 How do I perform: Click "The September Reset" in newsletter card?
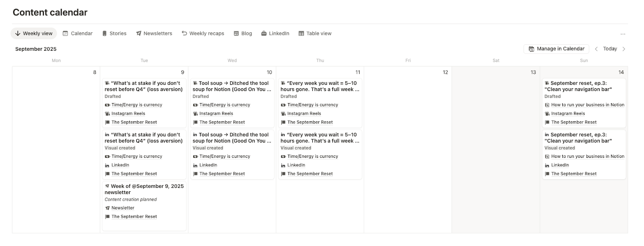134,217
